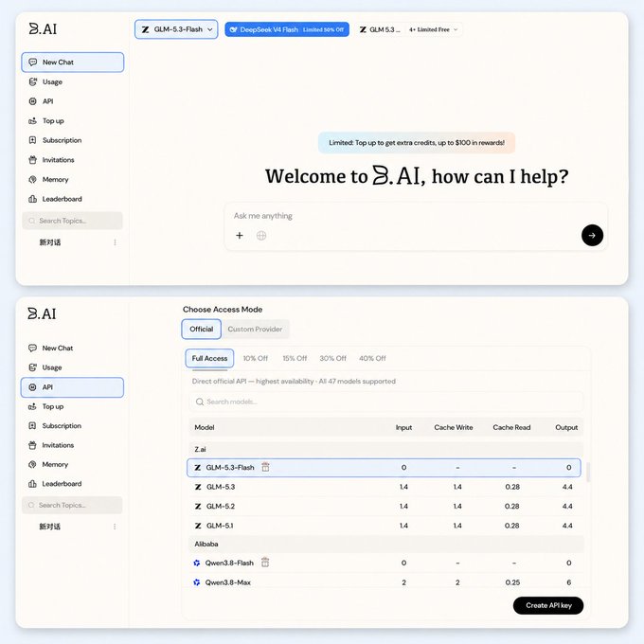The width and height of the screenshot is (644, 644).
Task: Click the Cache Read column header
Action: pyautogui.click(x=511, y=427)
